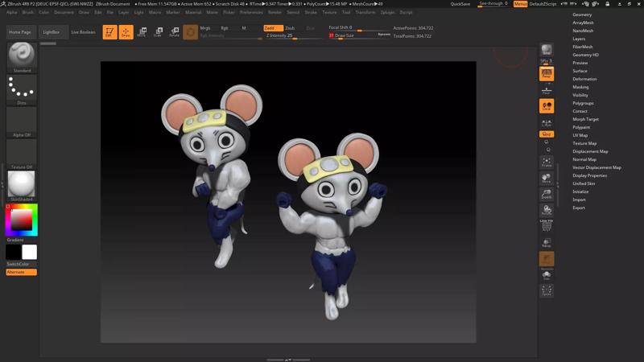Viewport: 644px width, 362px height.
Task: Select the Draw mode icon
Action: (126, 32)
